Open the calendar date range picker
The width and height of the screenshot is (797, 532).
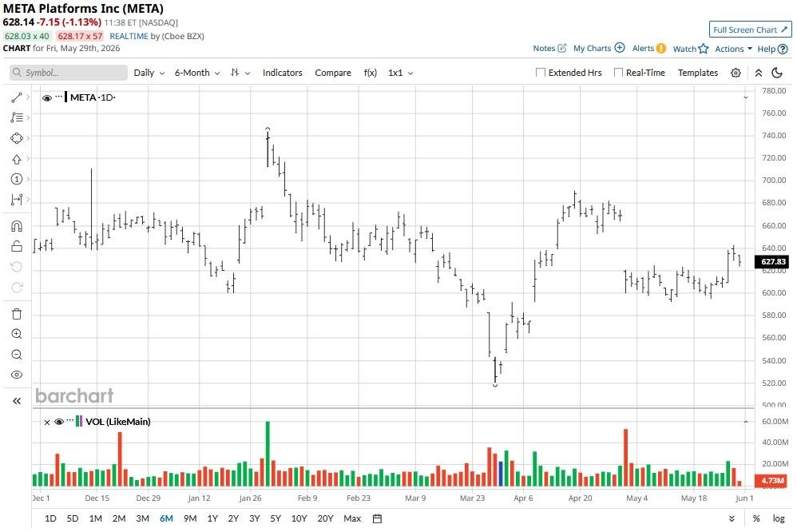click(x=377, y=518)
